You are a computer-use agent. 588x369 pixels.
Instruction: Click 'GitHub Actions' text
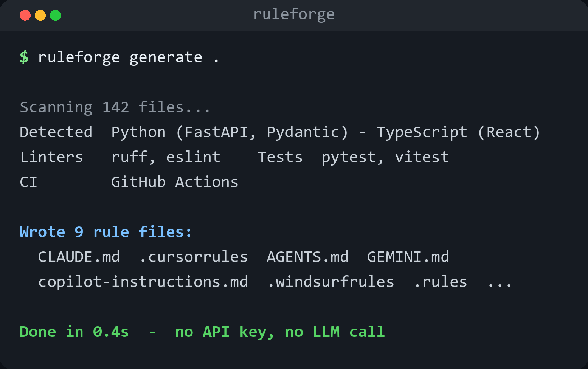point(175,182)
